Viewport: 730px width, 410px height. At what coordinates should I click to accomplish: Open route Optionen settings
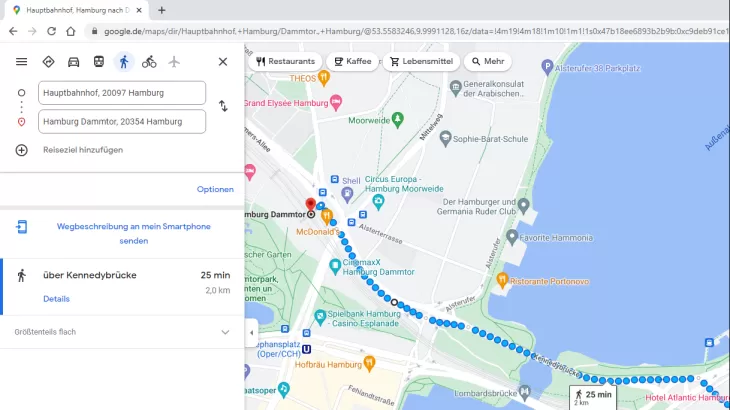(x=215, y=189)
